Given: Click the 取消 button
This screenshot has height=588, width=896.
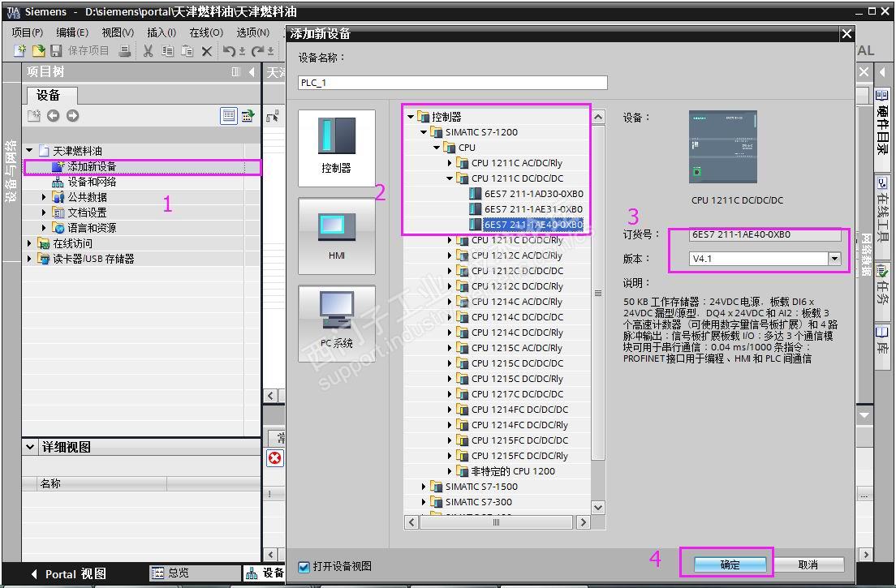Looking at the screenshot, I should [808, 564].
